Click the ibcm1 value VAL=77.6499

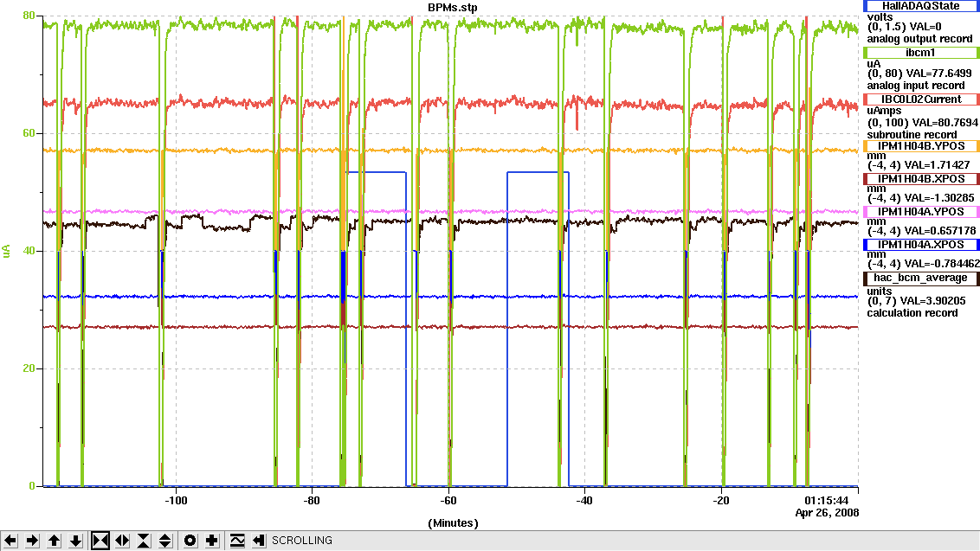click(x=938, y=73)
